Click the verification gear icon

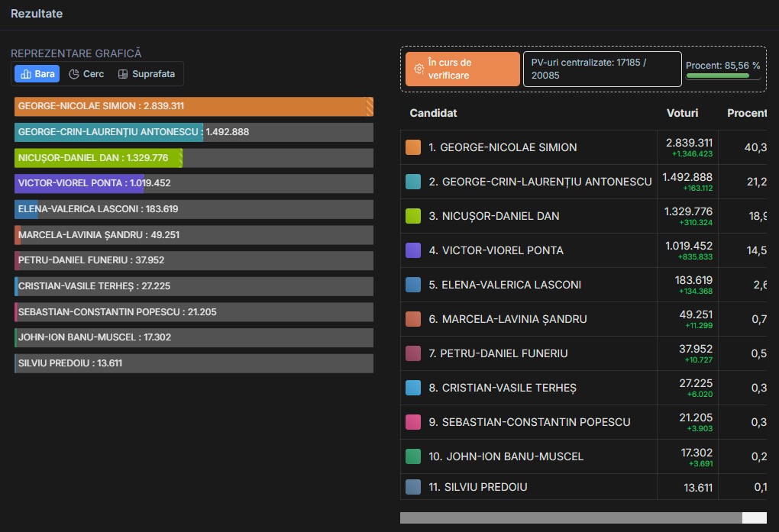click(x=419, y=69)
